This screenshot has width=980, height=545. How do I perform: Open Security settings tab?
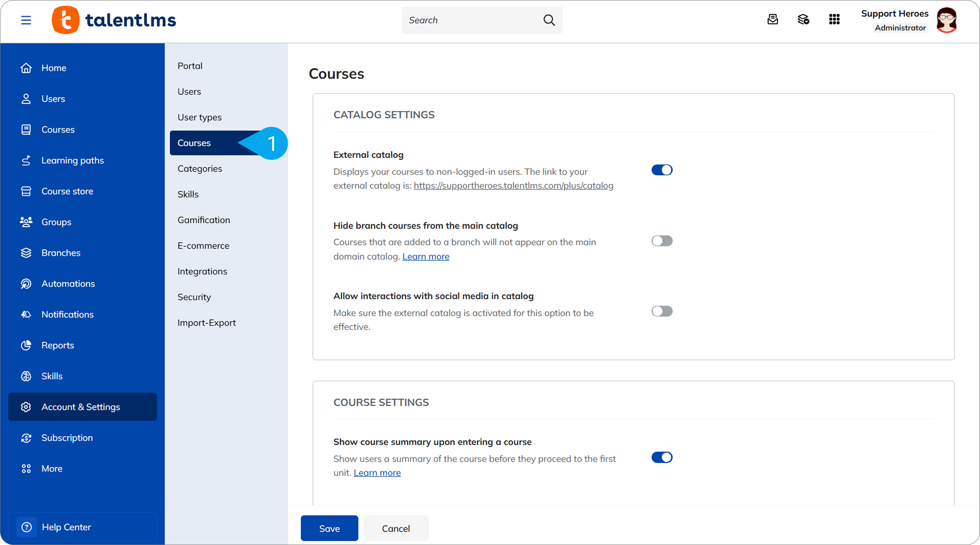click(194, 297)
